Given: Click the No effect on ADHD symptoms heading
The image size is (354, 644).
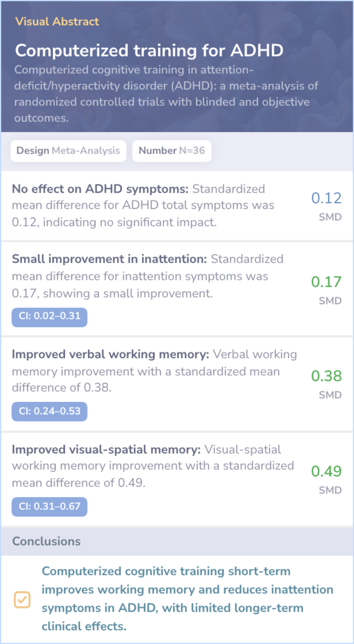Looking at the screenshot, I should coord(100,189).
